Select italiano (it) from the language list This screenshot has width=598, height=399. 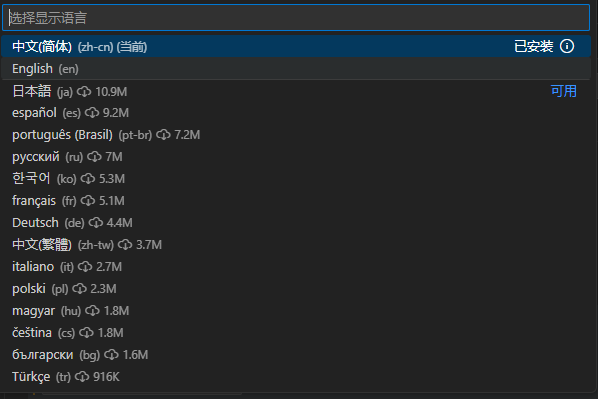pos(296,267)
